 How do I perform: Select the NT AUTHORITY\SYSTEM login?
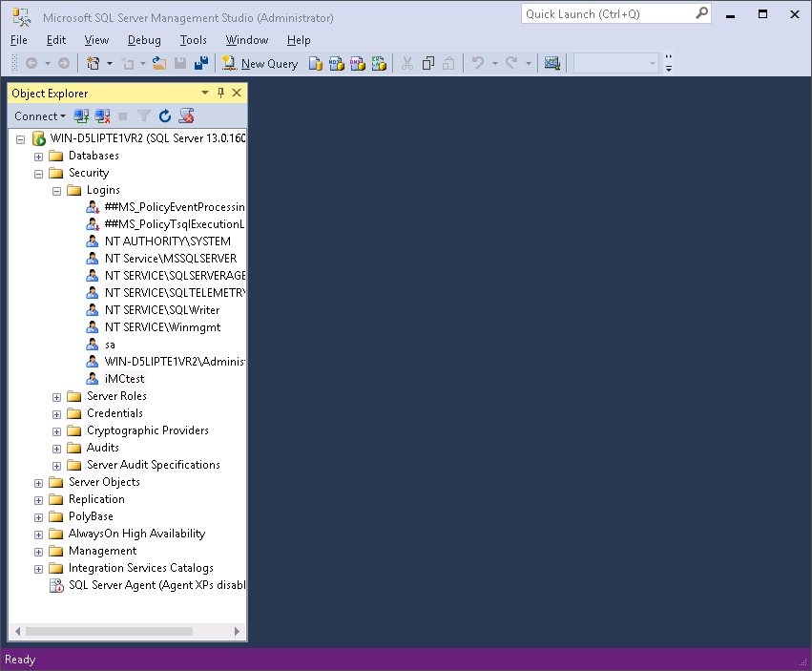tap(168, 241)
